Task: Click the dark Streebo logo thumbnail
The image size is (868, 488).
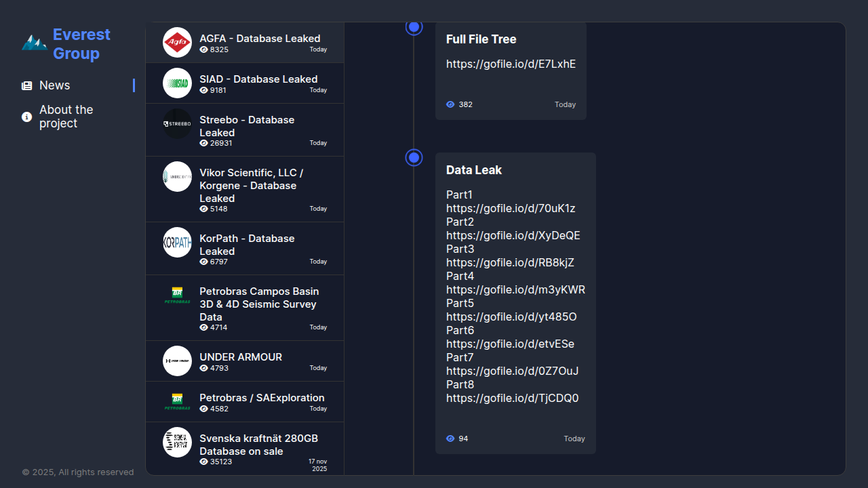Action: [x=177, y=123]
